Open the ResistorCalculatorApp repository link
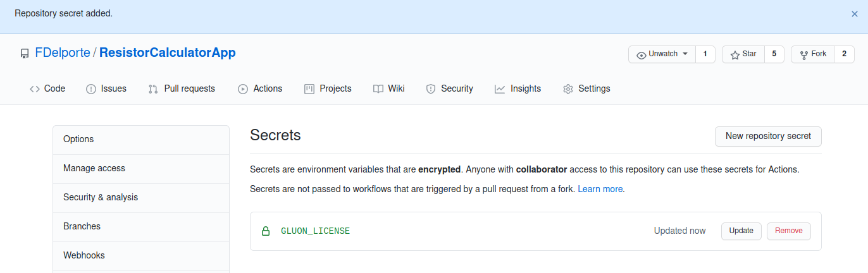This screenshot has height=273, width=868. 168,53
